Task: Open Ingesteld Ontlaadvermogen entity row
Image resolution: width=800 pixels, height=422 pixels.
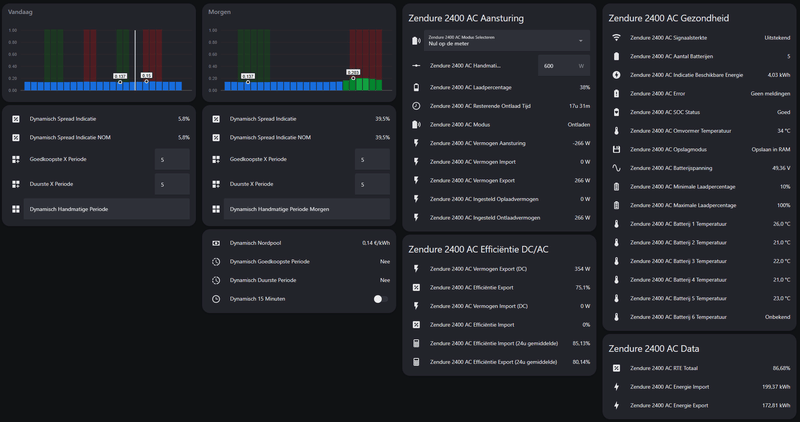Action: click(499, 218)
